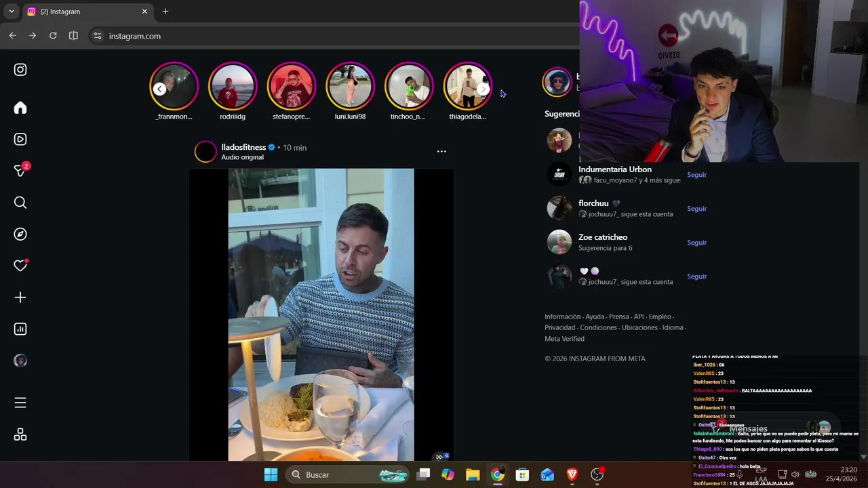This screenshot has height=488, width=868.
Task: Follow florchuu account
Action: (x=696, y=209)
